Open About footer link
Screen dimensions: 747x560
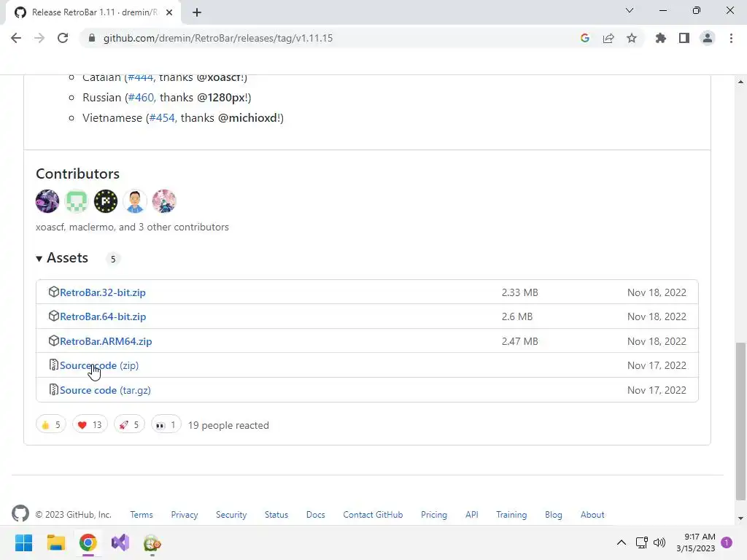tap(592, 515)
